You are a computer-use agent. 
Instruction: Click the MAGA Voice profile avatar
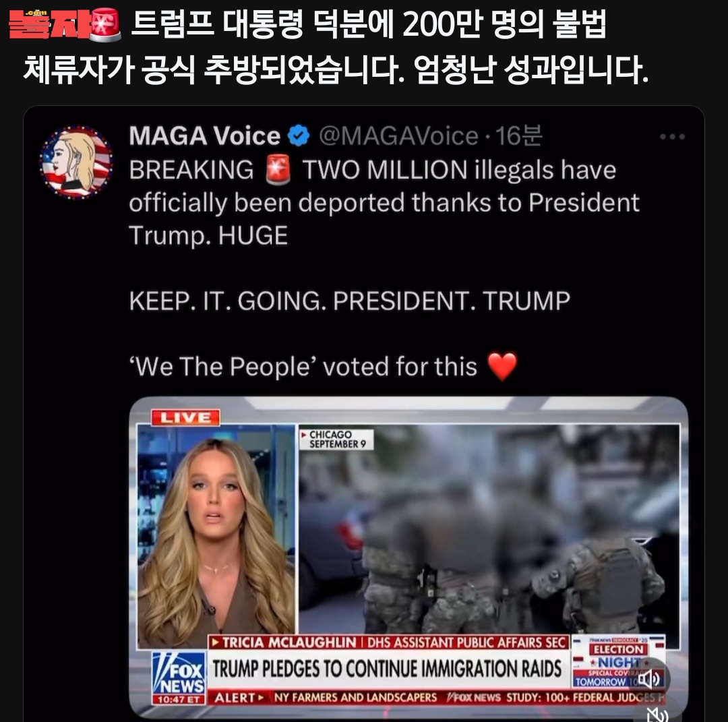tap(77, 162)
